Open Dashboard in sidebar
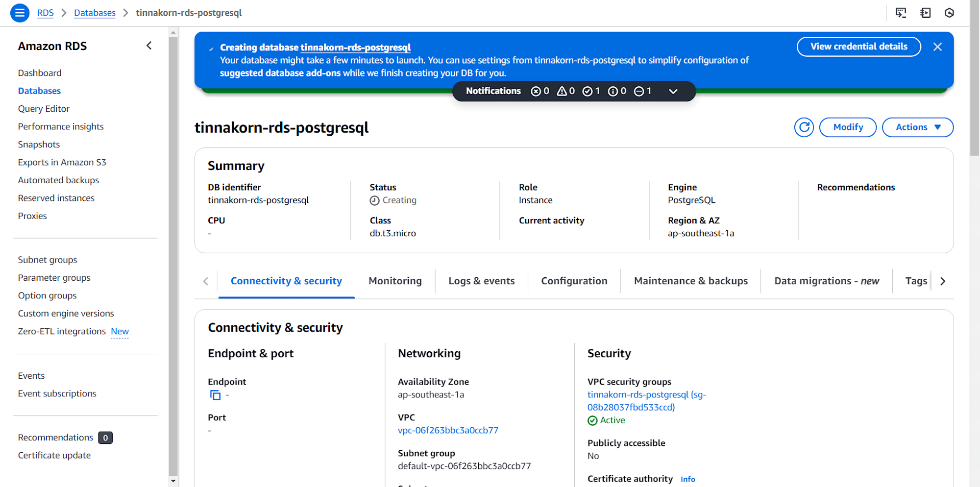The image size is (980, 487). coord(40,73)
